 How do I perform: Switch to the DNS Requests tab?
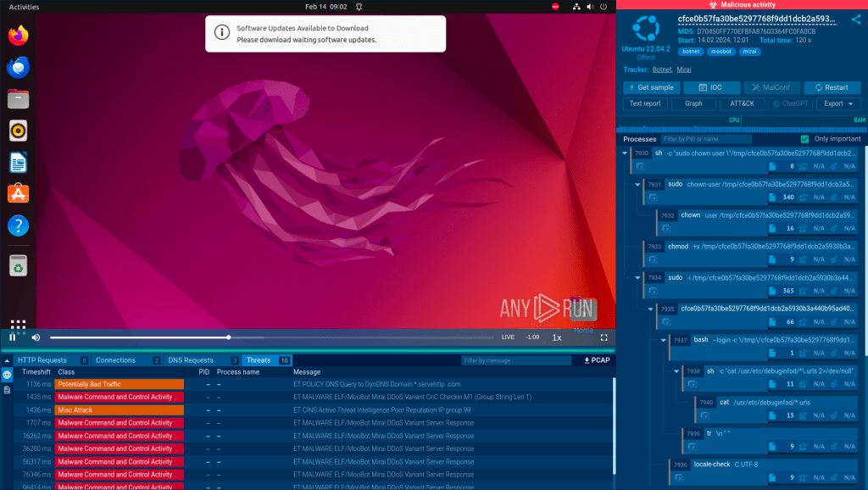[190, 360]
